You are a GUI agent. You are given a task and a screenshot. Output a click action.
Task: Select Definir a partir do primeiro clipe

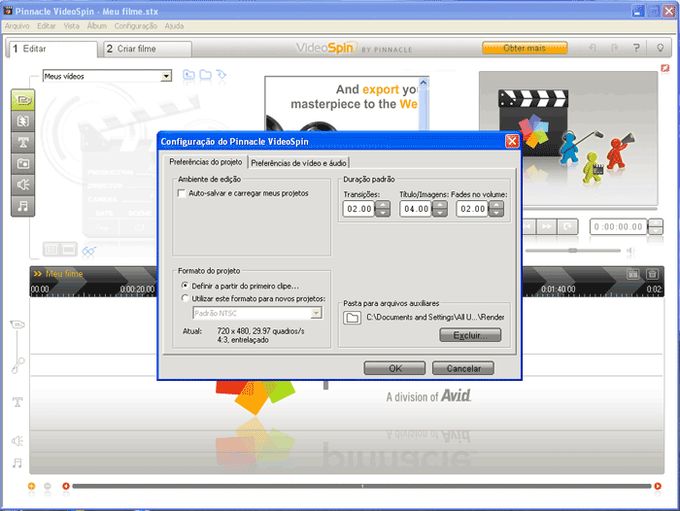185,286
